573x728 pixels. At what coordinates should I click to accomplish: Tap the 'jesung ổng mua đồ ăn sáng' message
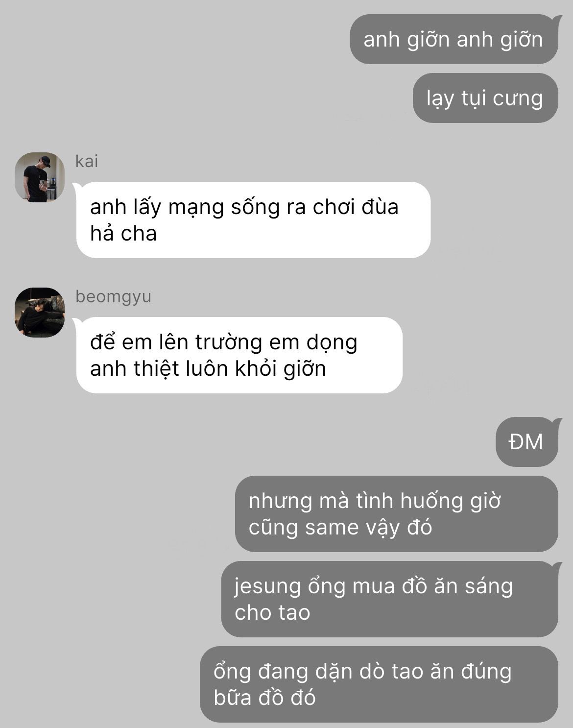[x=390, y=599]
